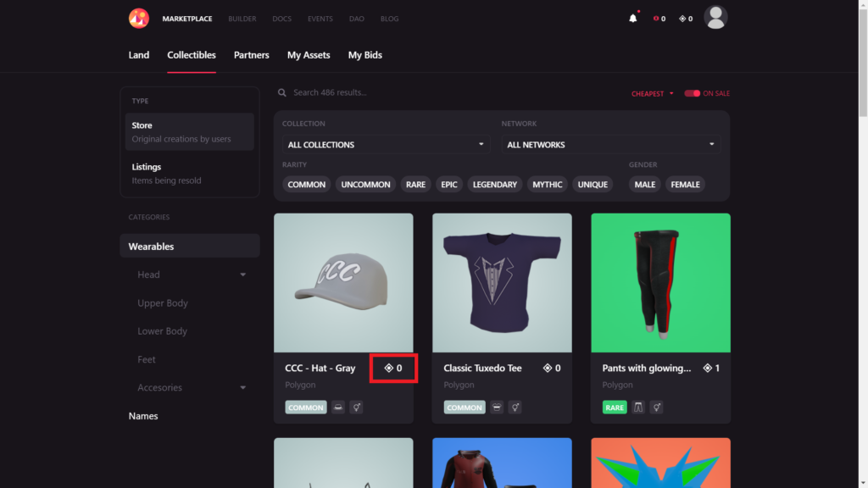868x488 pixels.
Task: Expand the Head category arrow
Action: [243, 275]
